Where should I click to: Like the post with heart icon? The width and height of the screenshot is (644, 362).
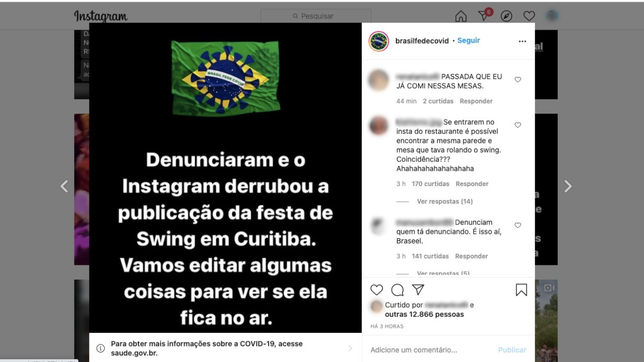coord(377,290)
